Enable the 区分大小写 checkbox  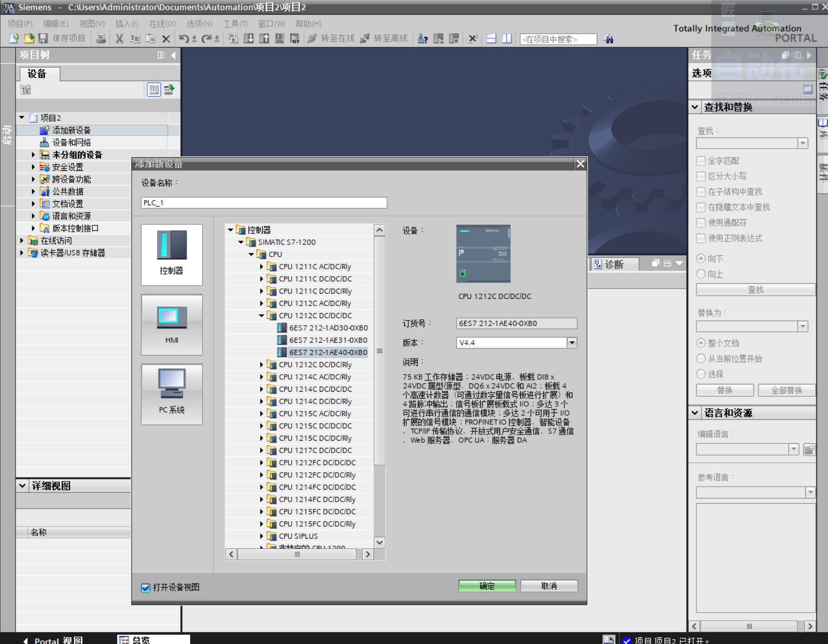(701, 176)
